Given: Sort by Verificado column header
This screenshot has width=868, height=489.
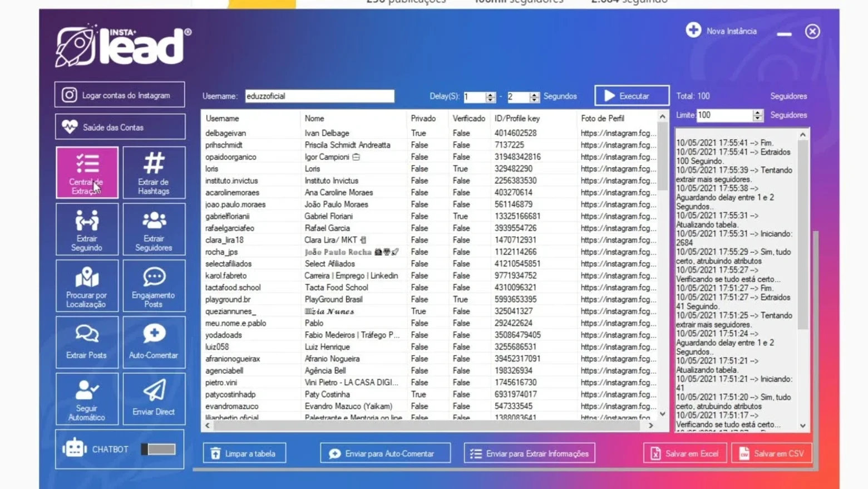Looking at the screenshot, I should click(x=469, y=118).
